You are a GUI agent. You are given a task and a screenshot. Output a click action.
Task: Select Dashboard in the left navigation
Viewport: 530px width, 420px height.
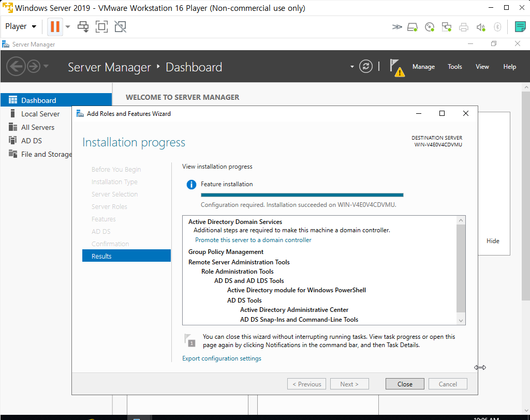click(x=56, y=100)
